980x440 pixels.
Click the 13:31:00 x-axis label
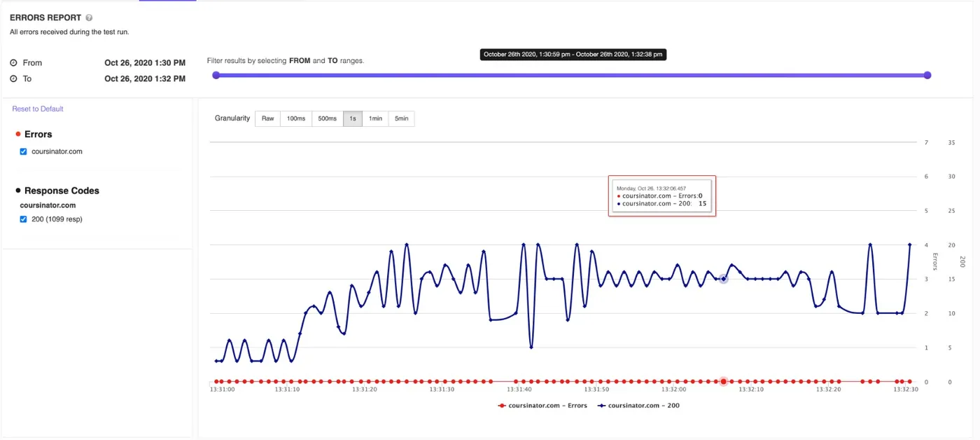(x=223, y=390)
